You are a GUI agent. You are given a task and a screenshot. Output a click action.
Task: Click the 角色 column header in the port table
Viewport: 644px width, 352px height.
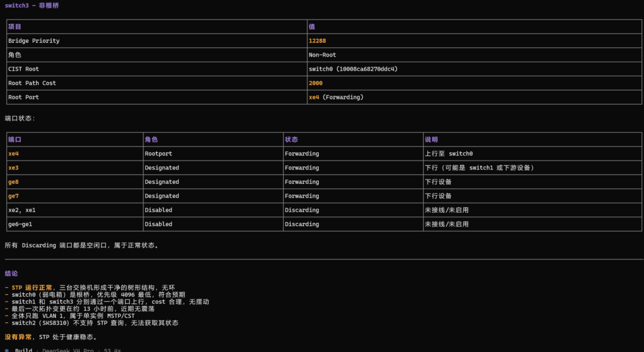click(151, 139)
